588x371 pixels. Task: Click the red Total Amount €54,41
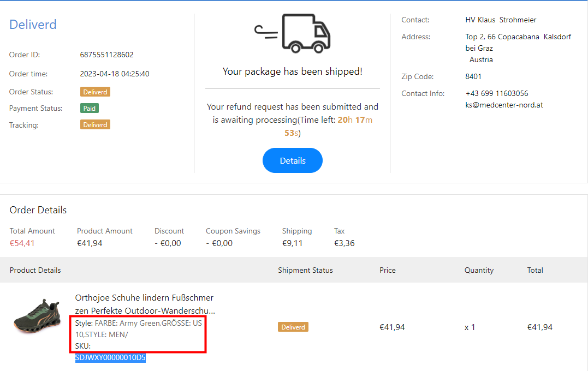click(x=22, y=243)
